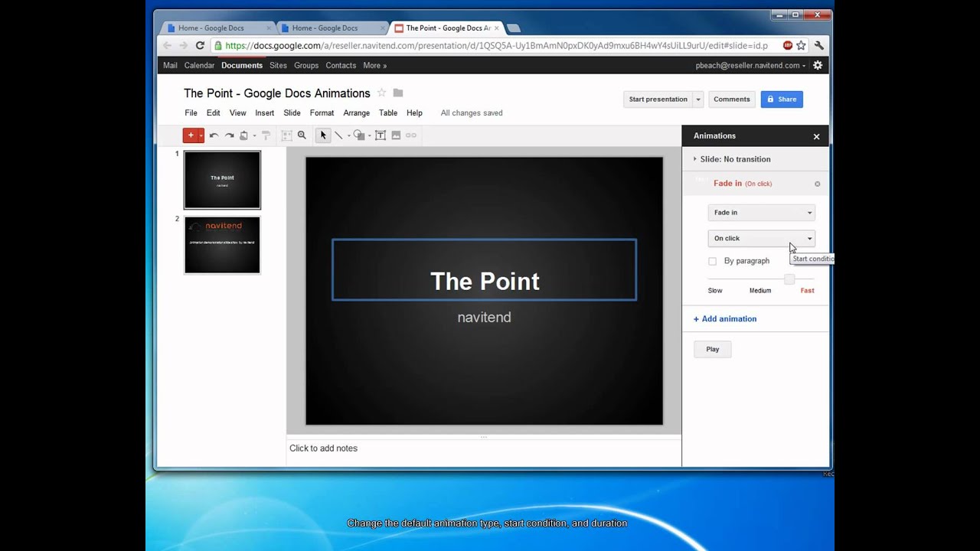Viewport: 980px width, 551px height.
Task: Select slide 1 thumbnail
Action: click(222, 180)
